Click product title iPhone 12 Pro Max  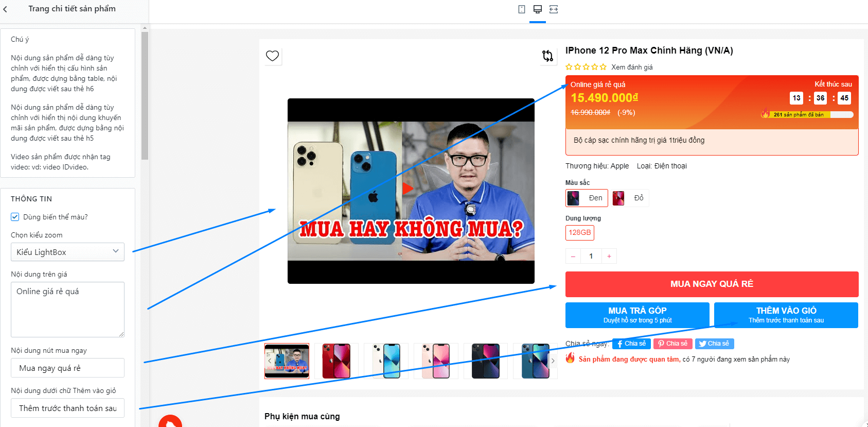649,50
